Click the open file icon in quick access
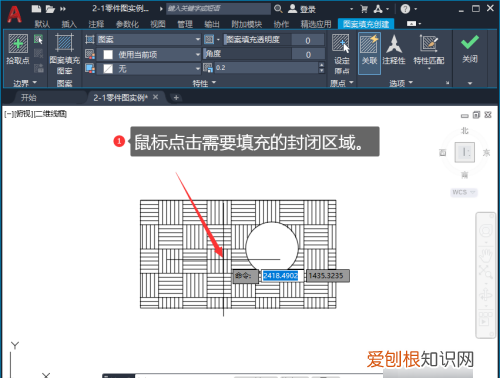This screenshot has width=500, height=378. point(50,9)
